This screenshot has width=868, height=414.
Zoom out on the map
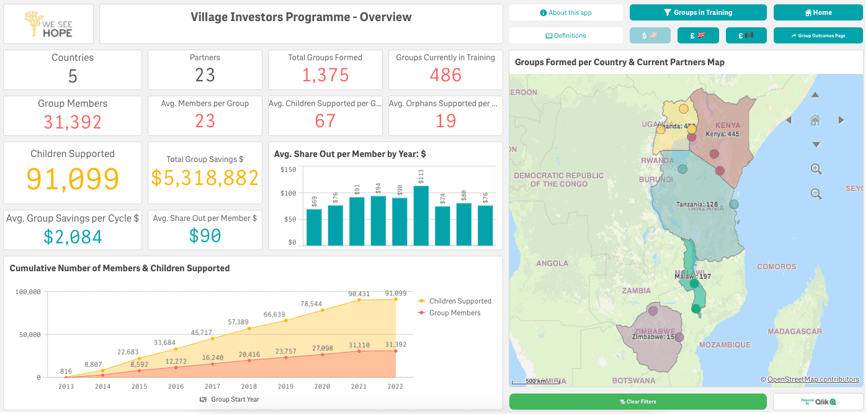(817, 194)
